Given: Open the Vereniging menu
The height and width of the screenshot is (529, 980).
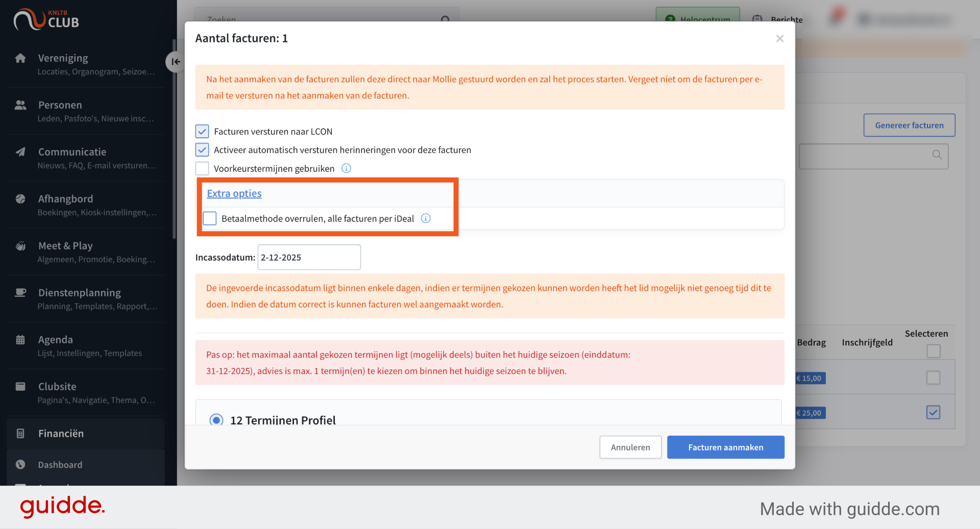Looking at the screenshot, I should click(86, 64).
